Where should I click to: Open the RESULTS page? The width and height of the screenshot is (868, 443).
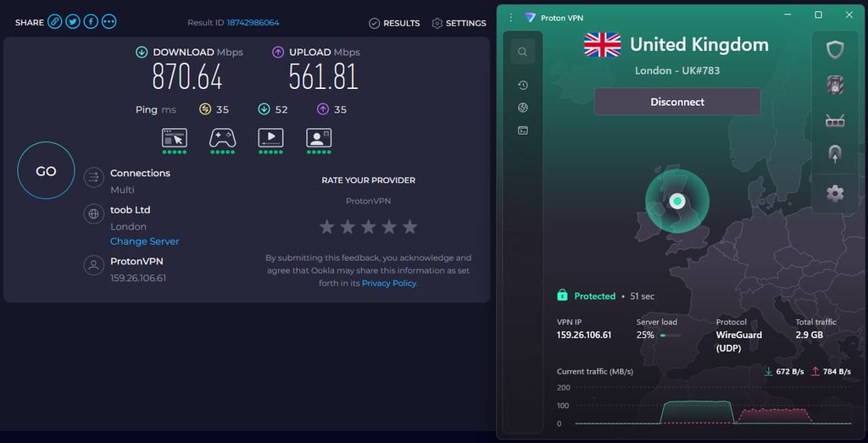pos(394,23)
